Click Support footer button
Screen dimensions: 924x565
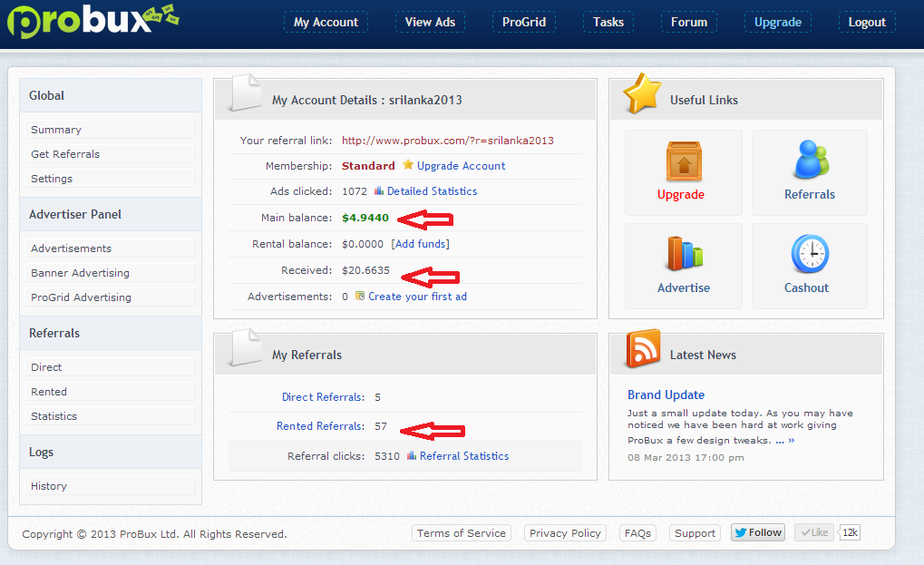point(695,533)
